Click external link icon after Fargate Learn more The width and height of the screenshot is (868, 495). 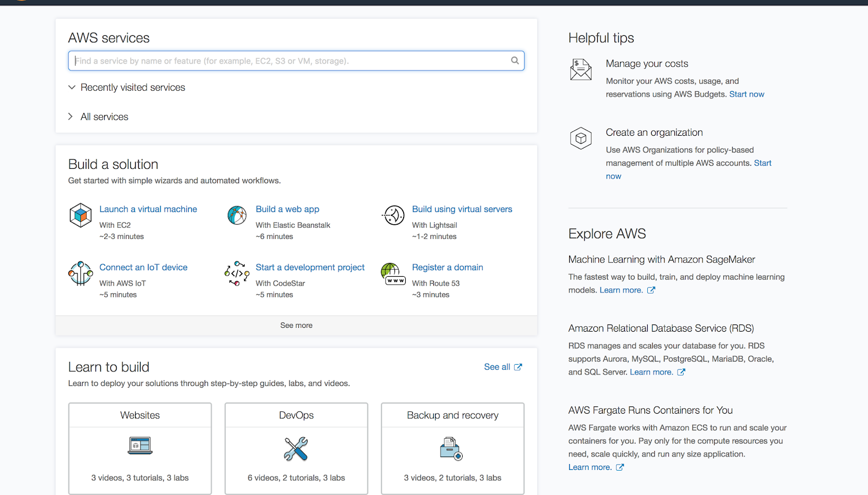[620, 467]
